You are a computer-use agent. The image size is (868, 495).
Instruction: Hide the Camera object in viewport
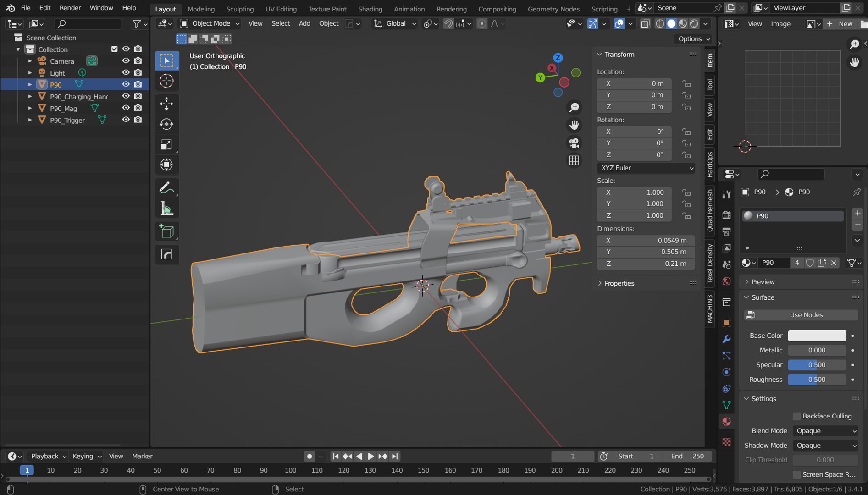tap(126, 60)
